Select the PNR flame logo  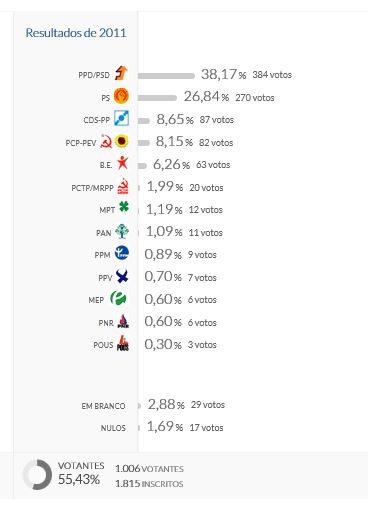click(x=123, y=321)
